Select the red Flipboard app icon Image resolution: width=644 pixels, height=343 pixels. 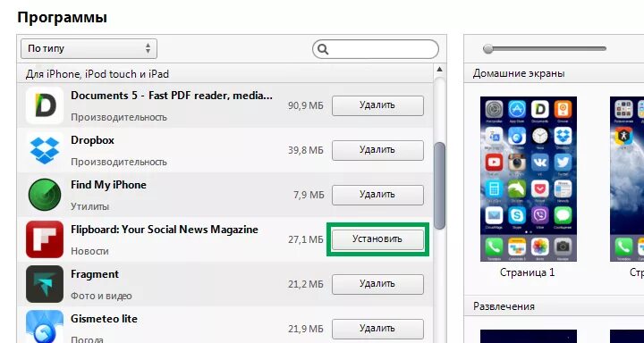point(45,239)
